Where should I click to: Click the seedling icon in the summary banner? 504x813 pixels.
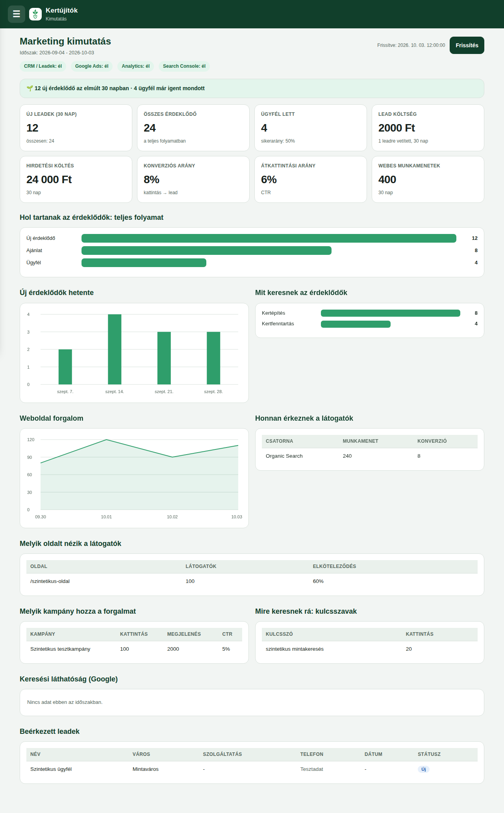(30, 88)
